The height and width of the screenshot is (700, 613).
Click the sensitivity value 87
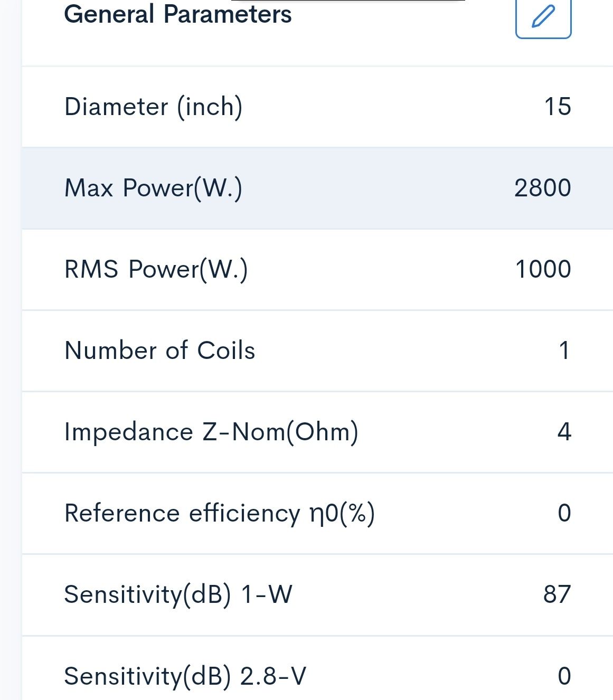click(557, 594)
